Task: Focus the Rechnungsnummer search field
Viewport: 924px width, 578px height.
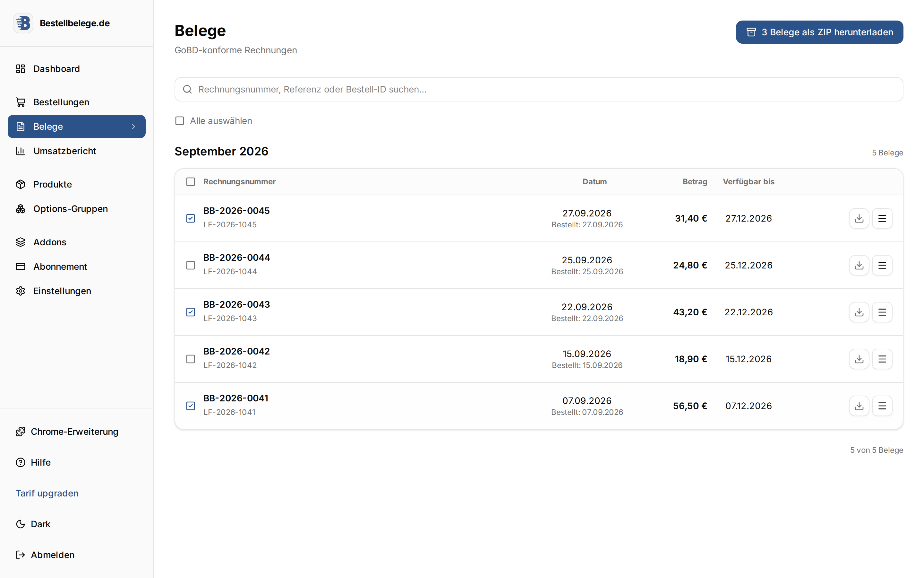Action: click(x=539, y=90)
